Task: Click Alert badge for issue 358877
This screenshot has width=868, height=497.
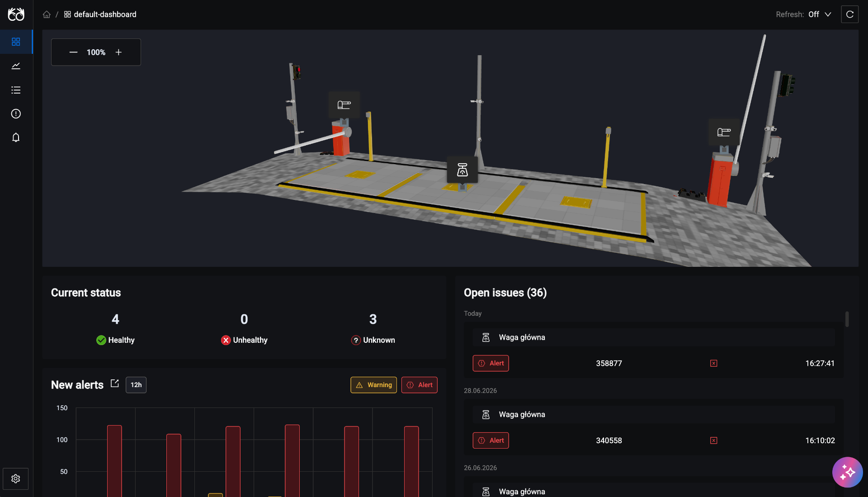Action: click(491, 363)
